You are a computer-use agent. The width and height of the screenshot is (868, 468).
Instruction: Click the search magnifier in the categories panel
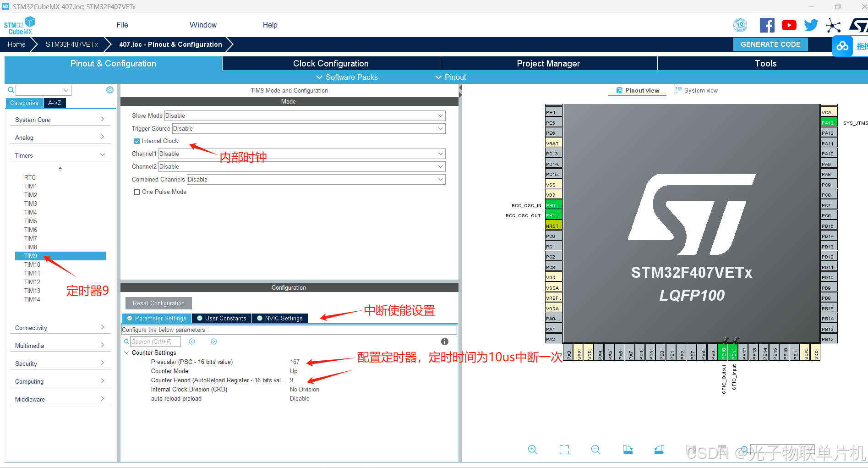(x=11, y=90)
